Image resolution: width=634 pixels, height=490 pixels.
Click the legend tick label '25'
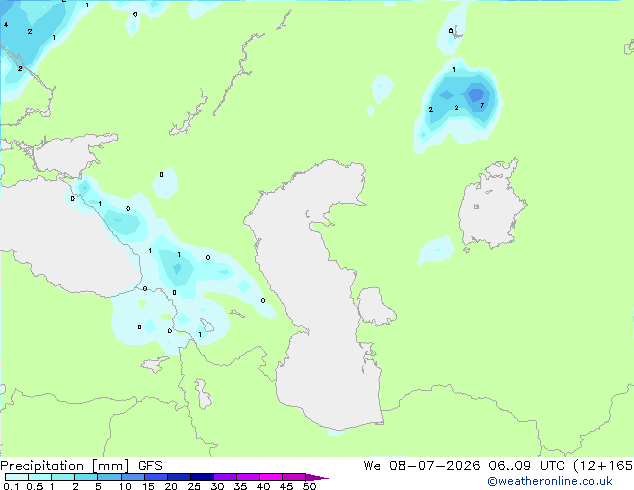[x=194, y=486]
